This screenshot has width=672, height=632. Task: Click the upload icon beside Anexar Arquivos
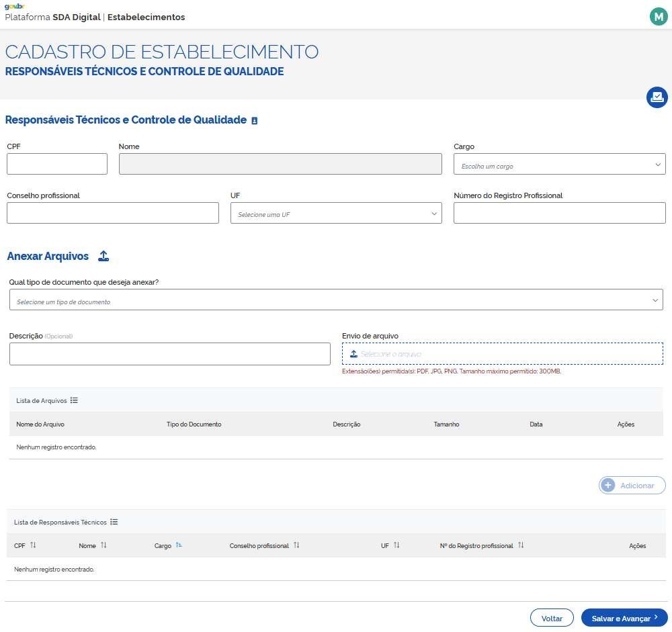103,256
